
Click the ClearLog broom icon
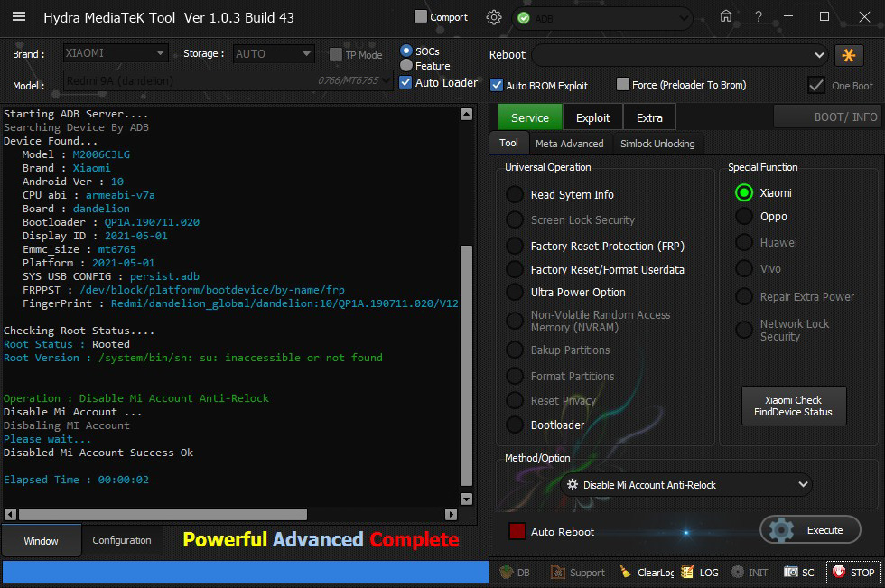click(x=626, y=573)
